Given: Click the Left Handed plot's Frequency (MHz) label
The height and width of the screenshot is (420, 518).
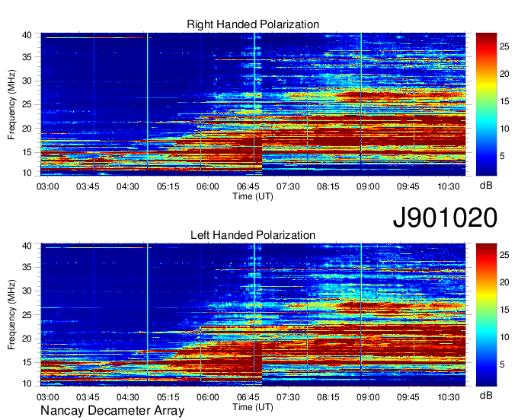Looking at the screenshot, I should coord(11,315).
